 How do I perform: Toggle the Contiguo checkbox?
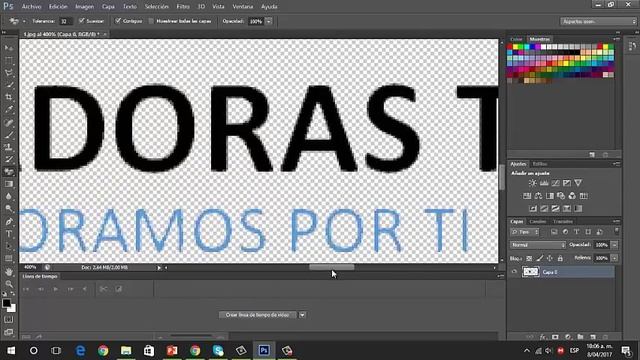point(118,21)
